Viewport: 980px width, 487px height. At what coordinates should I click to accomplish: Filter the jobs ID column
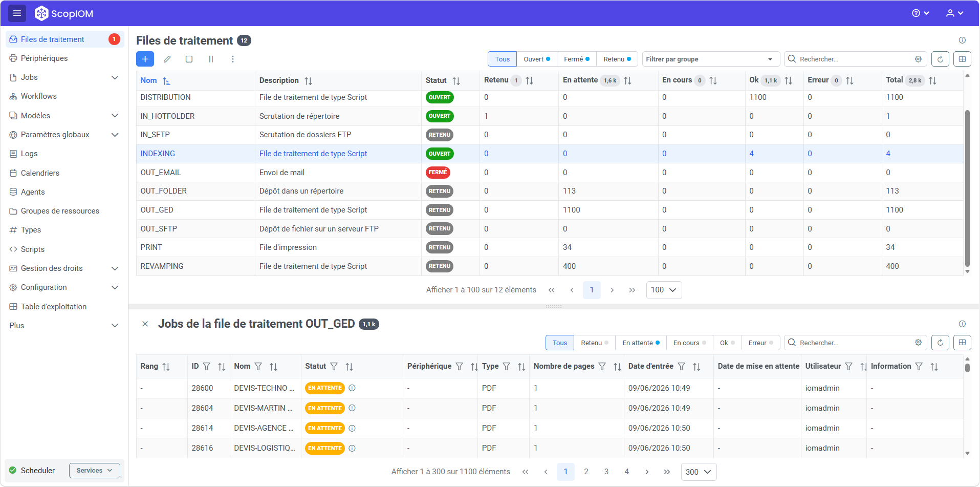206,366
